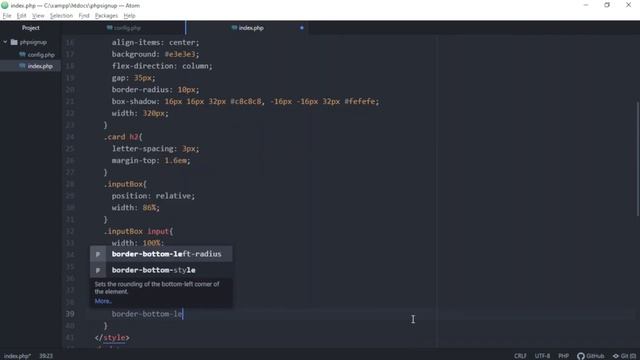Click property icon beside border-bottom-left-radius
The height and width of the screenshot is (360, 640).
[98, 254]
